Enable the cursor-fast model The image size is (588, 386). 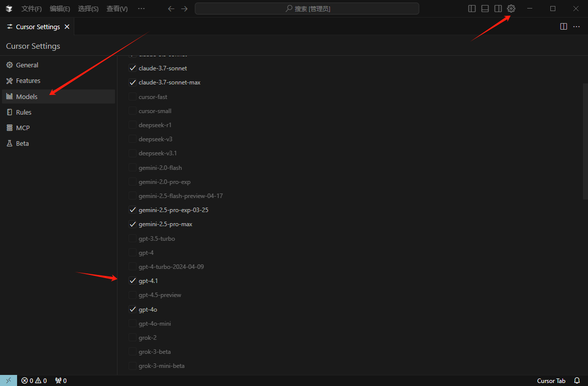point(133,96)
